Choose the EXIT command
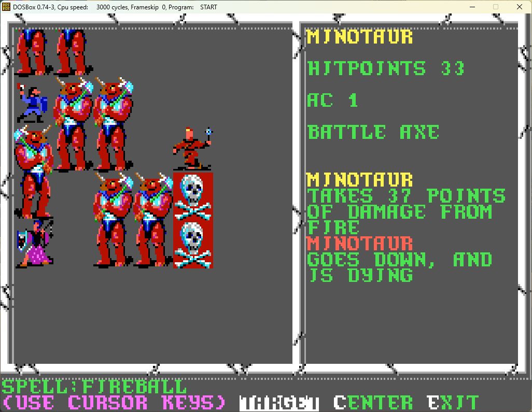 click(453, 403)
